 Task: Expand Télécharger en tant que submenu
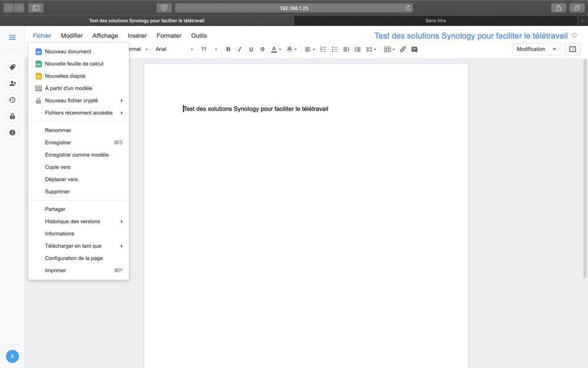tap(78, 246)
